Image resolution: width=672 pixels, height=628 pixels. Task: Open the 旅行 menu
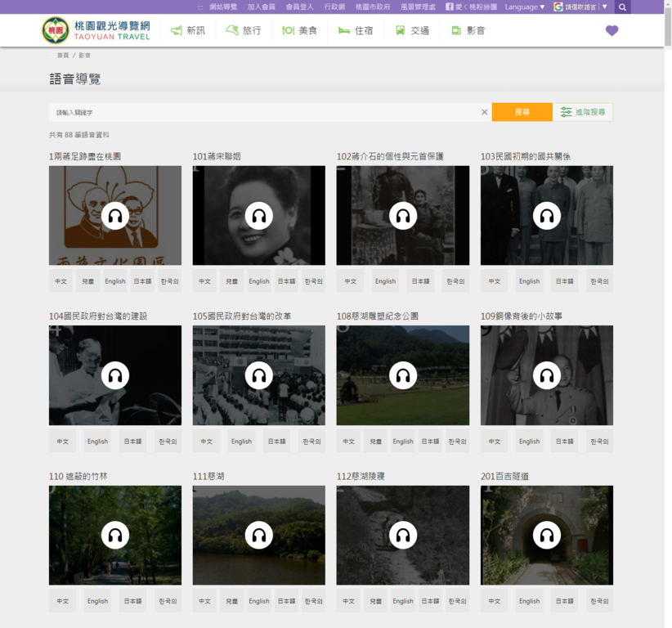point(244,31)
